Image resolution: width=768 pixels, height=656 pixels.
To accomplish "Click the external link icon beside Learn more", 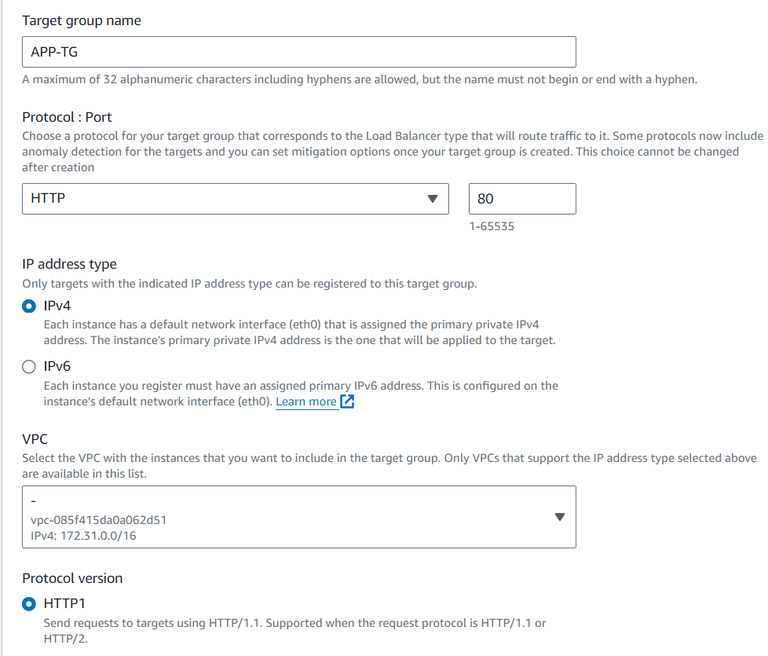I will [348, 402].
